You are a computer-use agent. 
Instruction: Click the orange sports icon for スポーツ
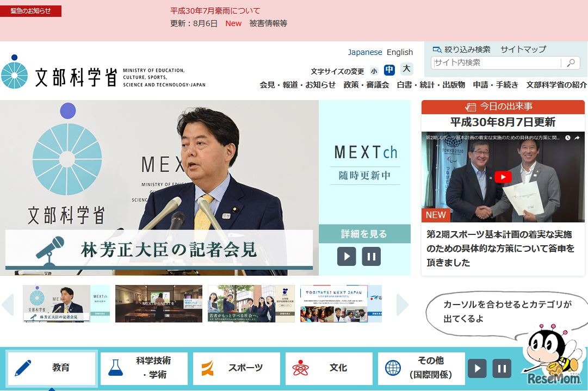[x=207, y=368]
